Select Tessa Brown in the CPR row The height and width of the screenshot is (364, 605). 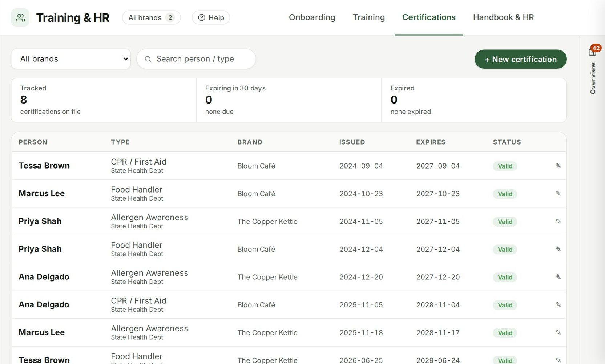click(44, 166)
